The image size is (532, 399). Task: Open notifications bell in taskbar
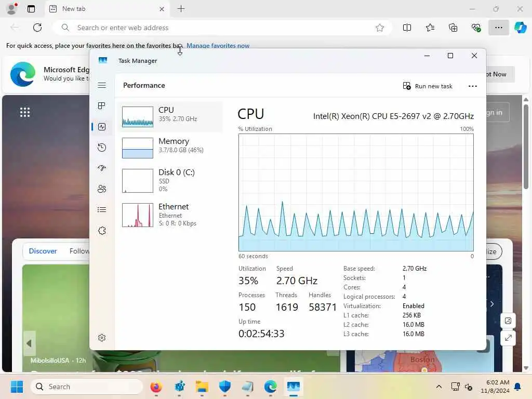[518, 387]
